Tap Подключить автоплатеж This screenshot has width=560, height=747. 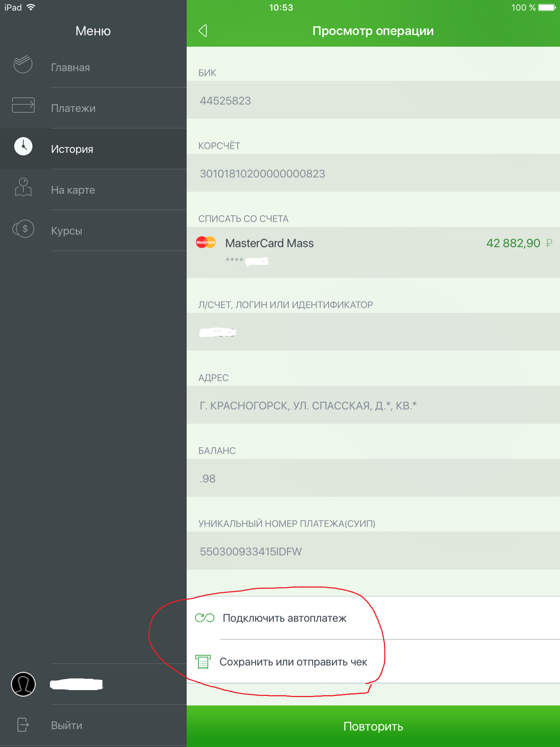point(373,618)
